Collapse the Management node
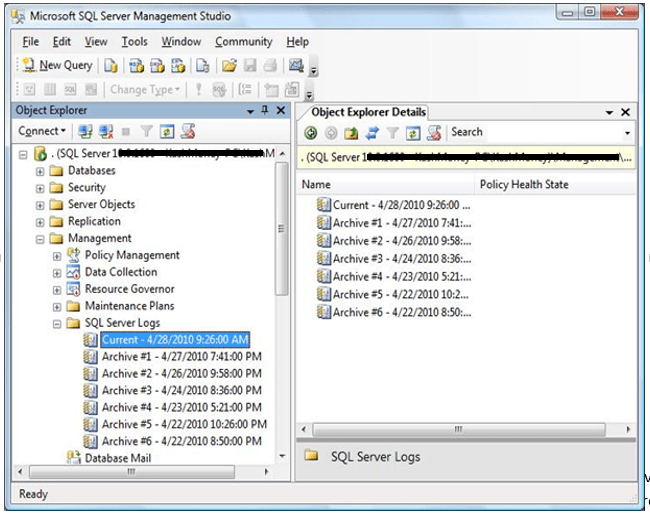 pyautogui.click(x=40, y=239)
